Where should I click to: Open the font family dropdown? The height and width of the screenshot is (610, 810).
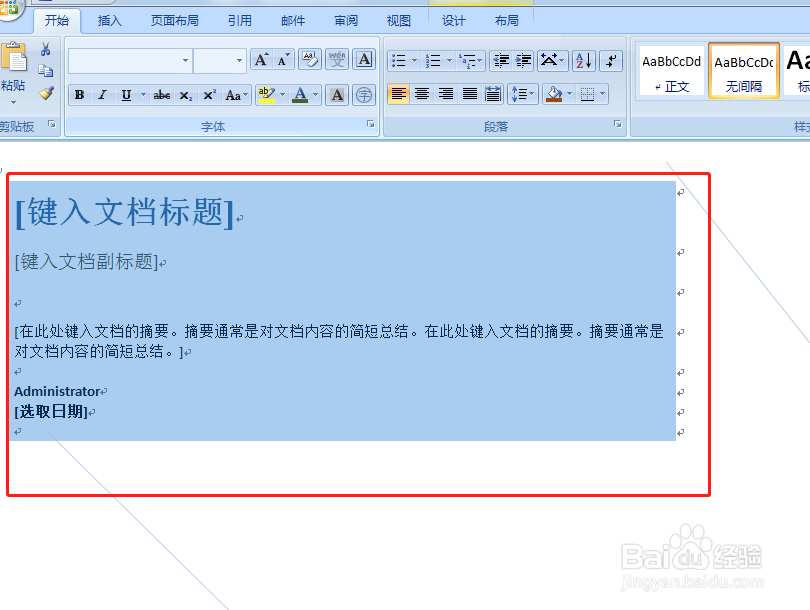click(x=185, y=61)
